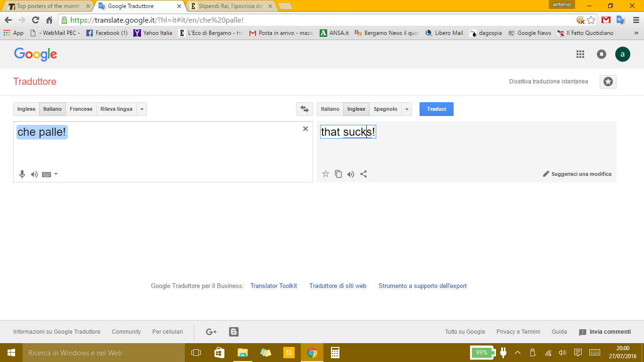Open a new browser tab

click(285, 7)
